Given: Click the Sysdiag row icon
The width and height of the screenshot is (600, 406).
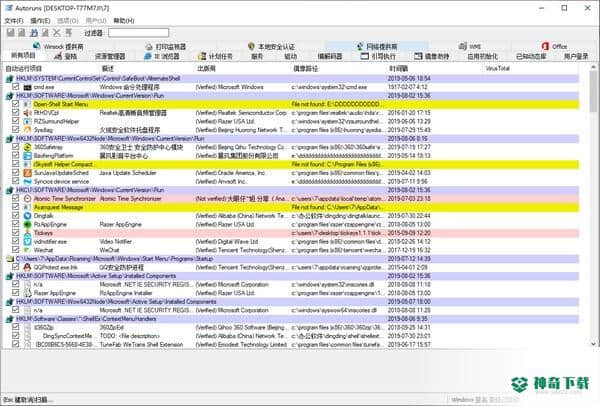Looking at the screenshot, I should tap(27, 130).
